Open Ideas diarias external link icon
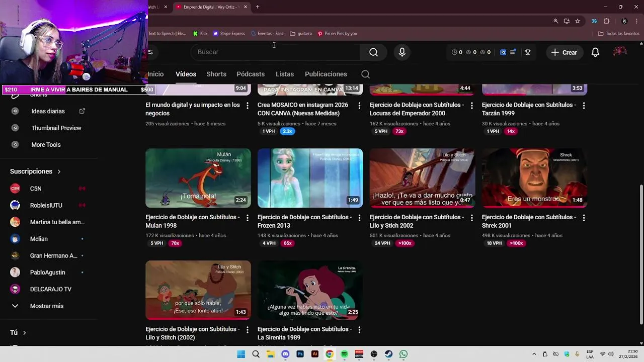644x362 pixels. click(x=82, y=111)
